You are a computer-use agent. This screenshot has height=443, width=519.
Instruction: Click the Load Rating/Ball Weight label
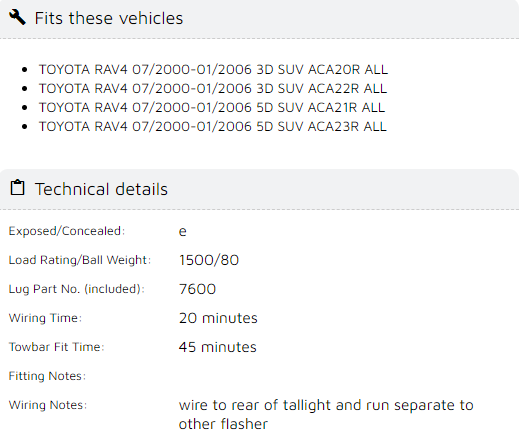point(80,260)
